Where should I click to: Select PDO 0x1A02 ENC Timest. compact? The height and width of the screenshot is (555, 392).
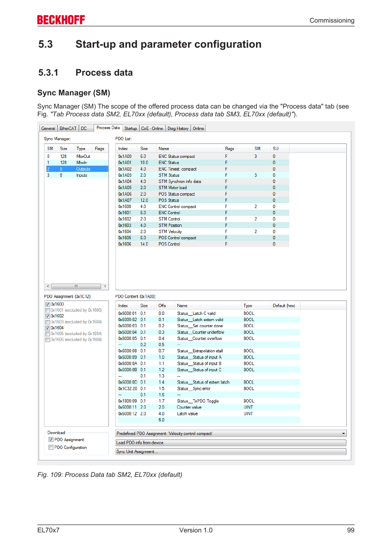pyautogui.click(x=203, y=169)
